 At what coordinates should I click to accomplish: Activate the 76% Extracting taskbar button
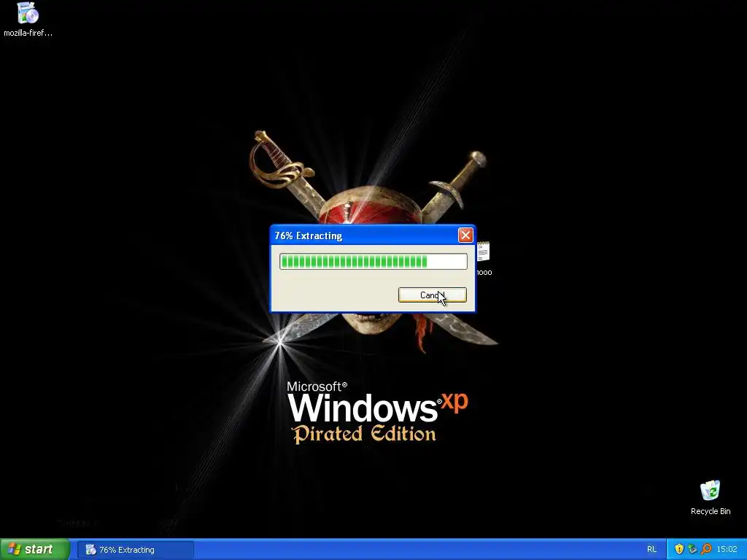click(136, 550)
